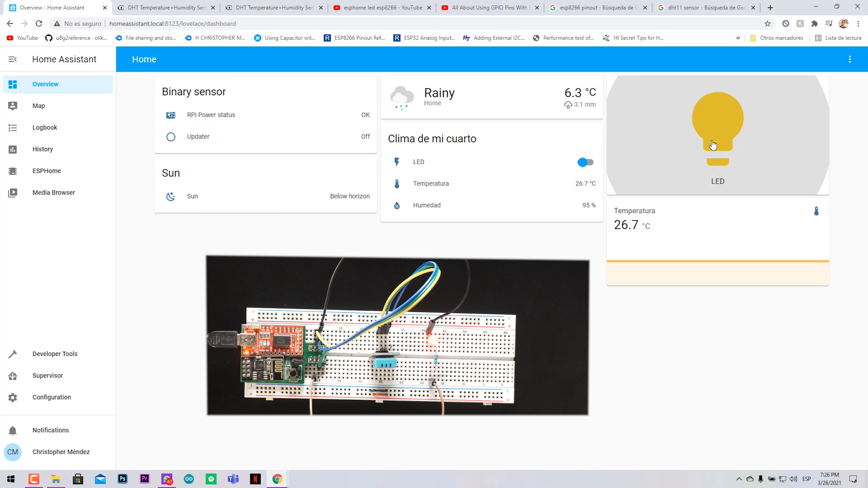Open the Rainy weather card
The image size is (868, 488).
(491, 97)
